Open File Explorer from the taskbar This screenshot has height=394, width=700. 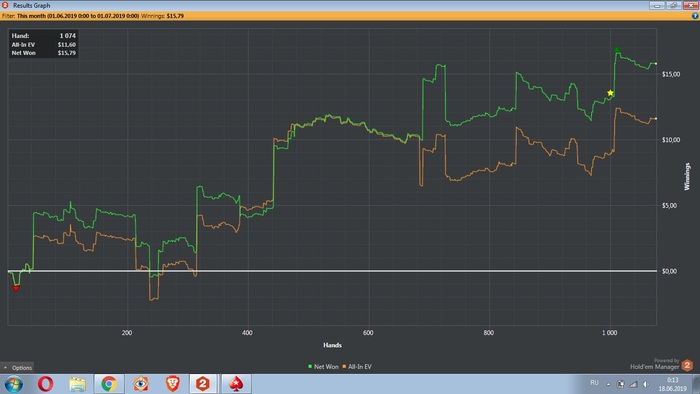coord(77,384)
